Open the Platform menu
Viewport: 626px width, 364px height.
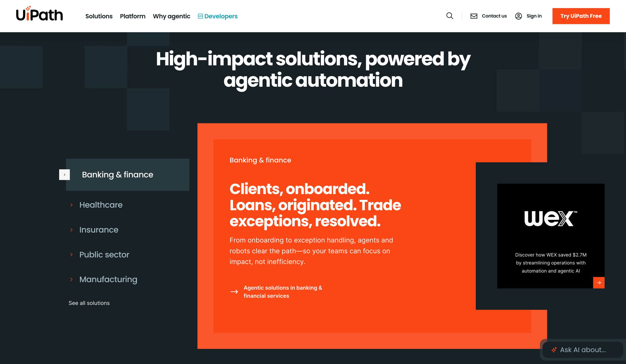[x=132, y=16]
